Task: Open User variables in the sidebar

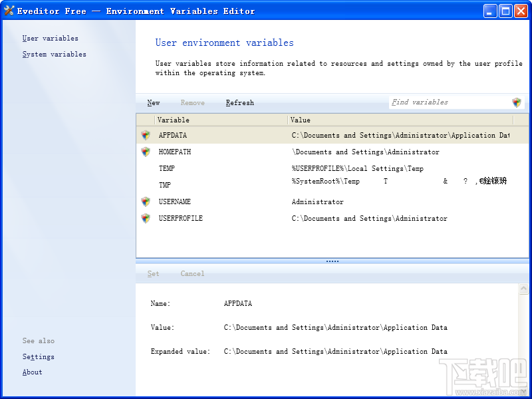Action: [x=51, y=38]
